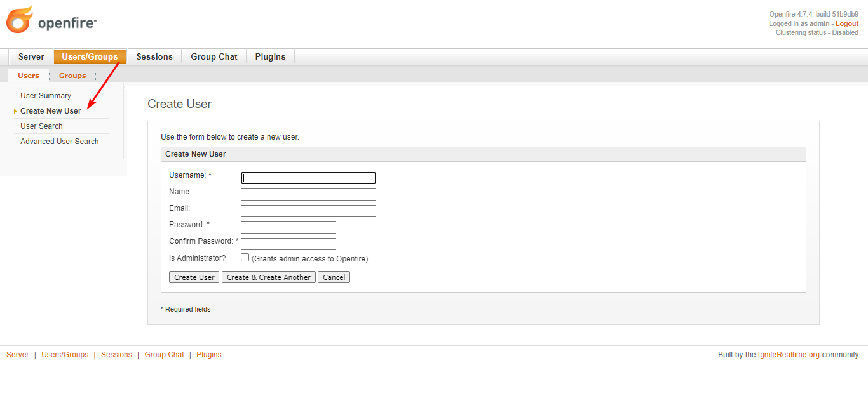Click Create & Create Another button
Viewport: 868px width, 403px height.
pyautogui.click(x=269, y=277)
